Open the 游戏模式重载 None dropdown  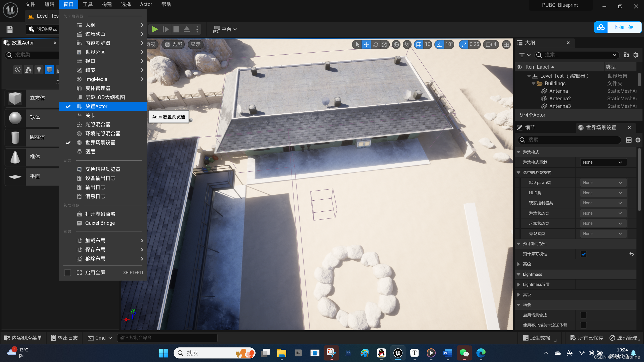click(x=603, y=162)
